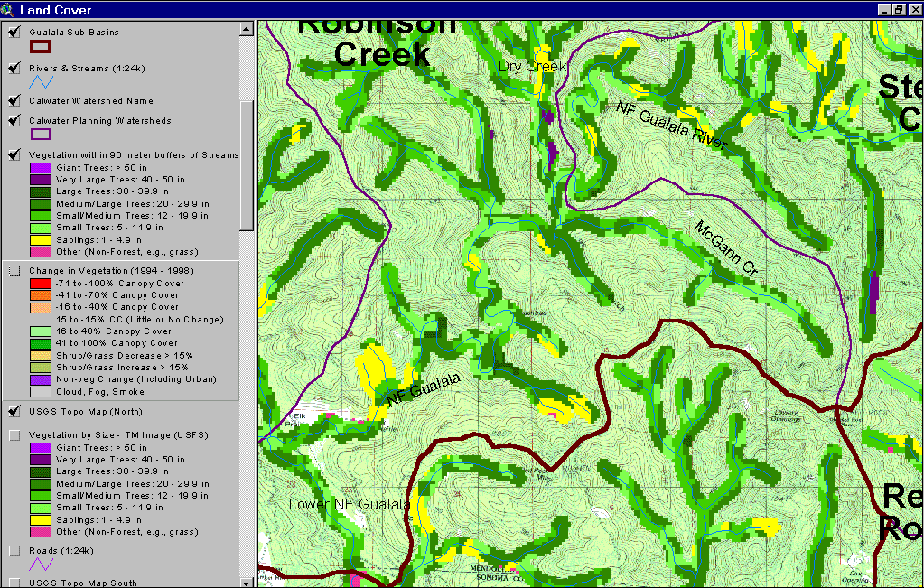Click the -41 to -70% Canopy Cover orange swatch
The height and width of the screenshot is (588, 924).
(41, 295)
